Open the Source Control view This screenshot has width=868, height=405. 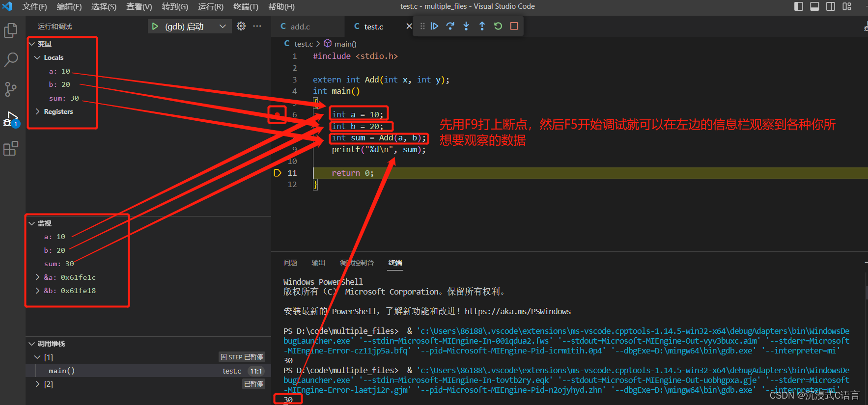pos(11,89)
